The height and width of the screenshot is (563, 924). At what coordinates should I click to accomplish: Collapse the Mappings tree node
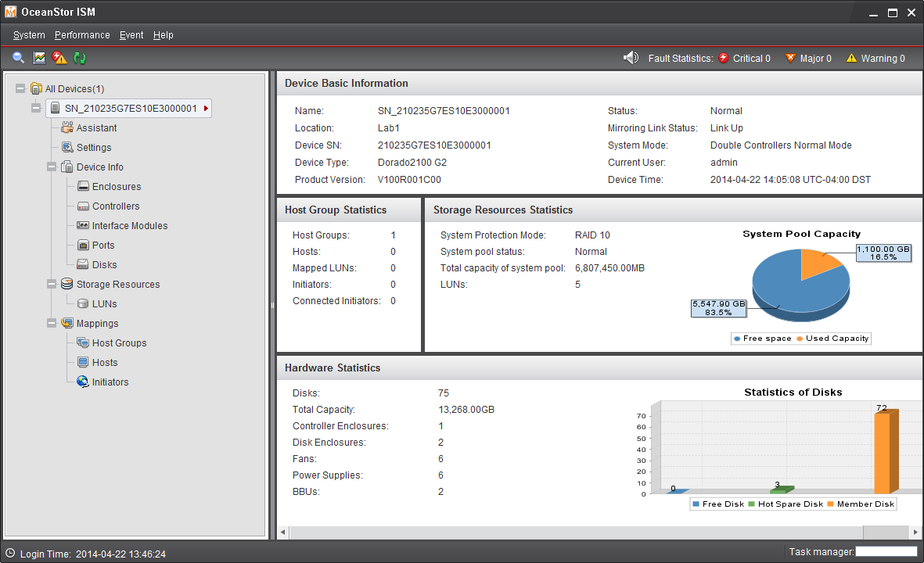coord(52,323)
